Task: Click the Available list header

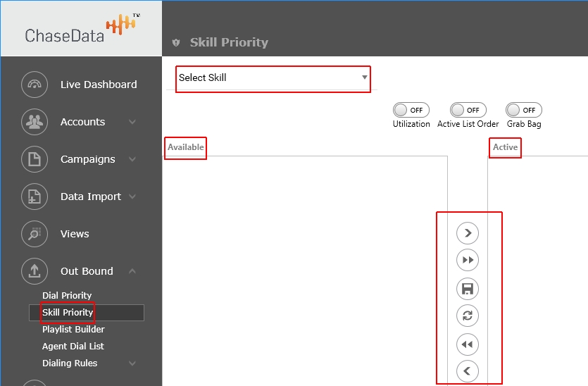Action: coord(186,147)
